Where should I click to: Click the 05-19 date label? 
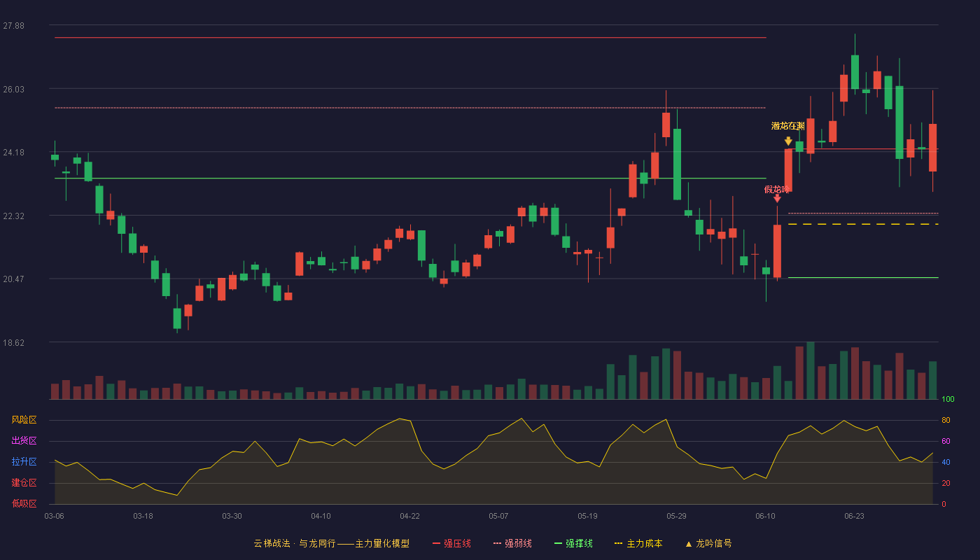[587, 516]
